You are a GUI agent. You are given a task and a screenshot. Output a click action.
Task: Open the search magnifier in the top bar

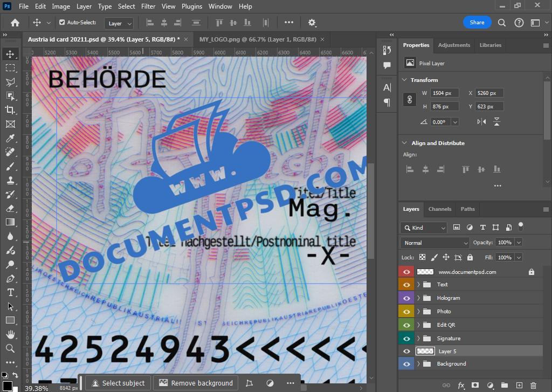pyautogui.click(x=502, y=23)
